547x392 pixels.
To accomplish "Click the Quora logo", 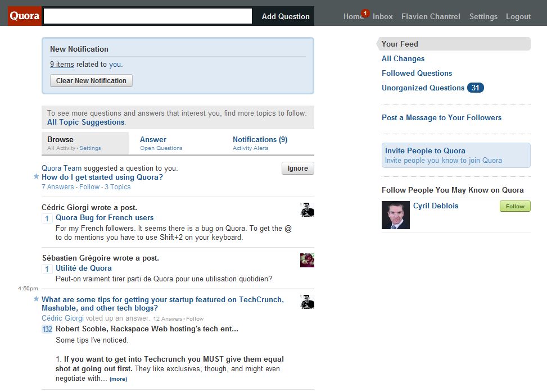I will [24, 16].
